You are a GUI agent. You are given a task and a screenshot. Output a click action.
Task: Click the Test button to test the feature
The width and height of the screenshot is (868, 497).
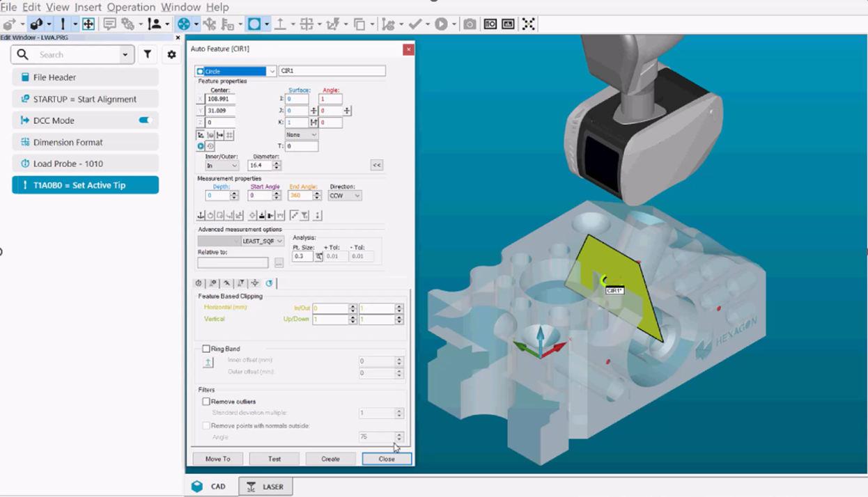pos(274,459)
